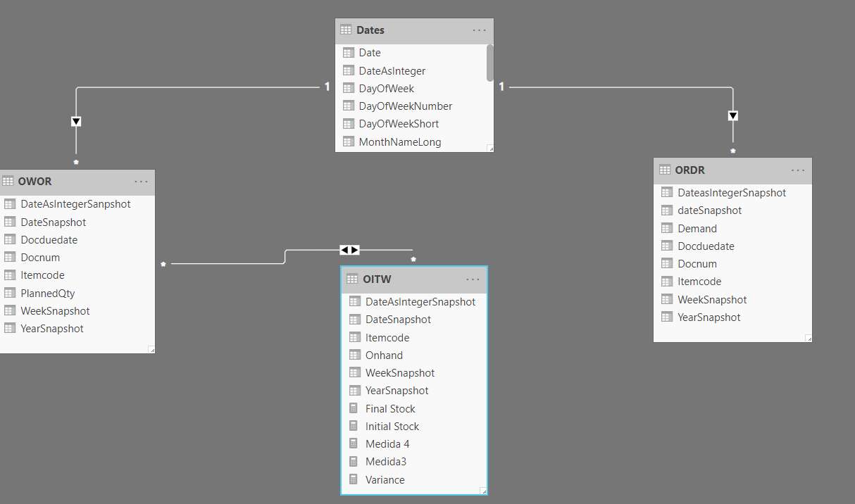855x504 pixels.
Task: Select DateAsInteger field in Dates
Action: click(x=414, y=70)
